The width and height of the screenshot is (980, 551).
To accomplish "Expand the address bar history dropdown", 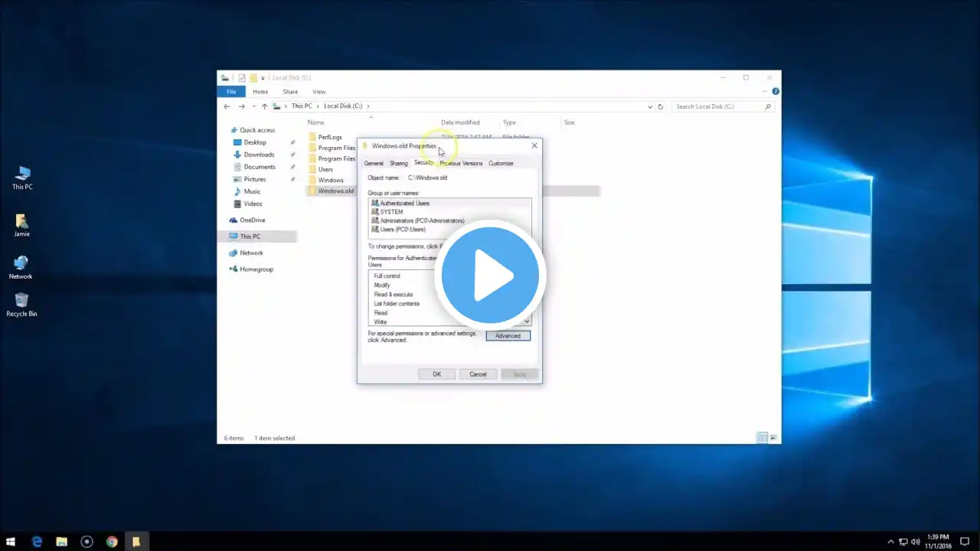I will point(650,106).
